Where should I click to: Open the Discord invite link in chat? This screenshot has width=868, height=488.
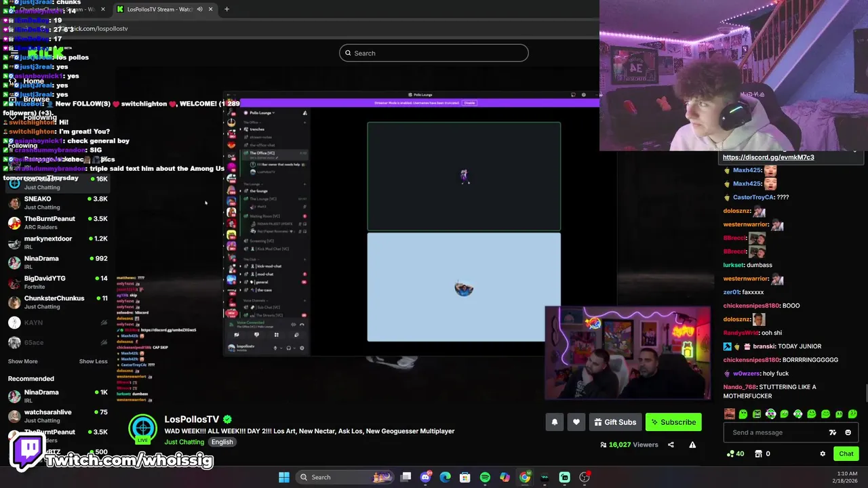click(768, 157)
